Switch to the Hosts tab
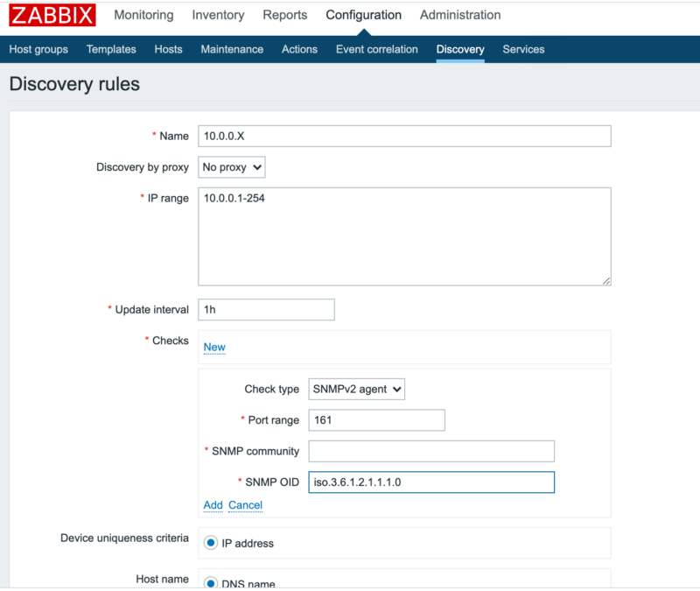The width and height of the screenshot is (700, 591). (x=169, y=49)
